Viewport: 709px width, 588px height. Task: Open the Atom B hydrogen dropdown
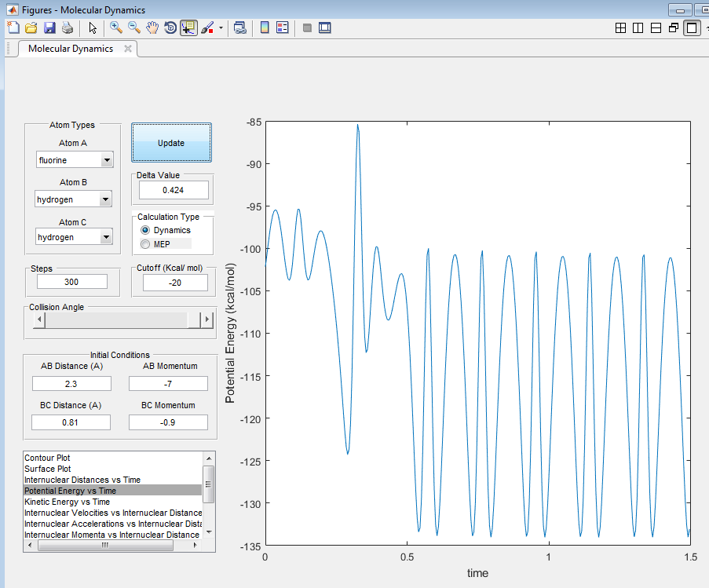click(x=74, y=199)
